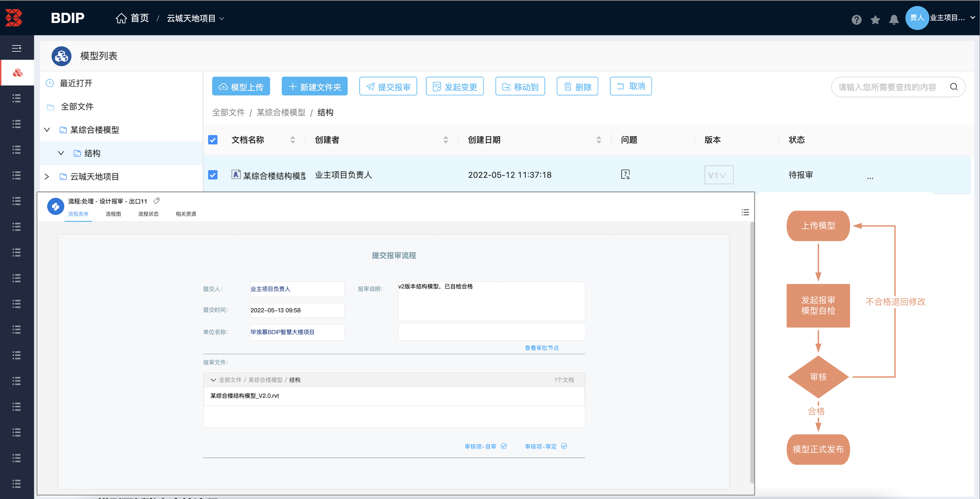Image resolution: width=980 pixels, height=499 pixels.
Task: Click the clock icon beside 最近打开
Action: click(x=50, y=83)
